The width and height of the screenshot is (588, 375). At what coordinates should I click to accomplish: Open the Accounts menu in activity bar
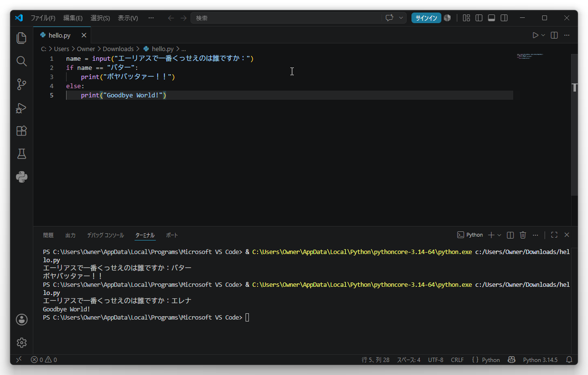(22, 320)
